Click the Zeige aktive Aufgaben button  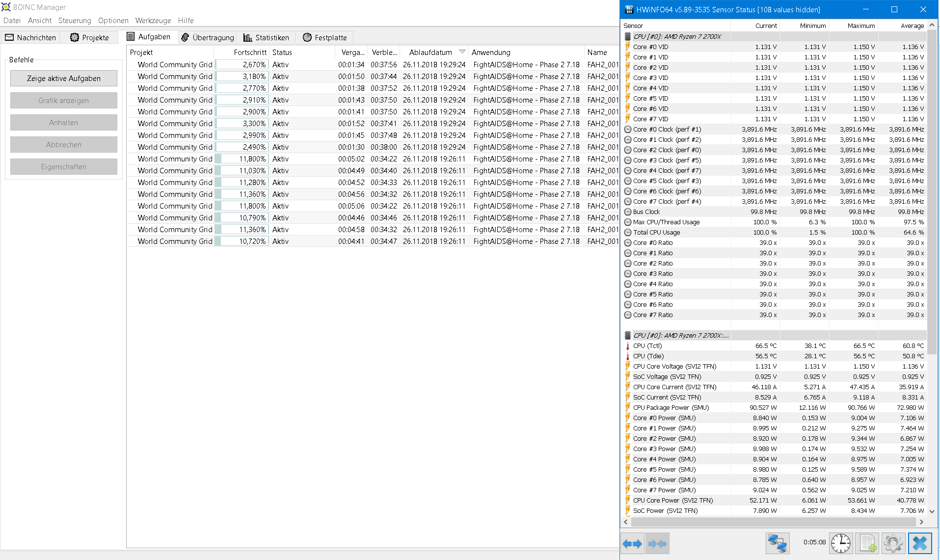64,79
